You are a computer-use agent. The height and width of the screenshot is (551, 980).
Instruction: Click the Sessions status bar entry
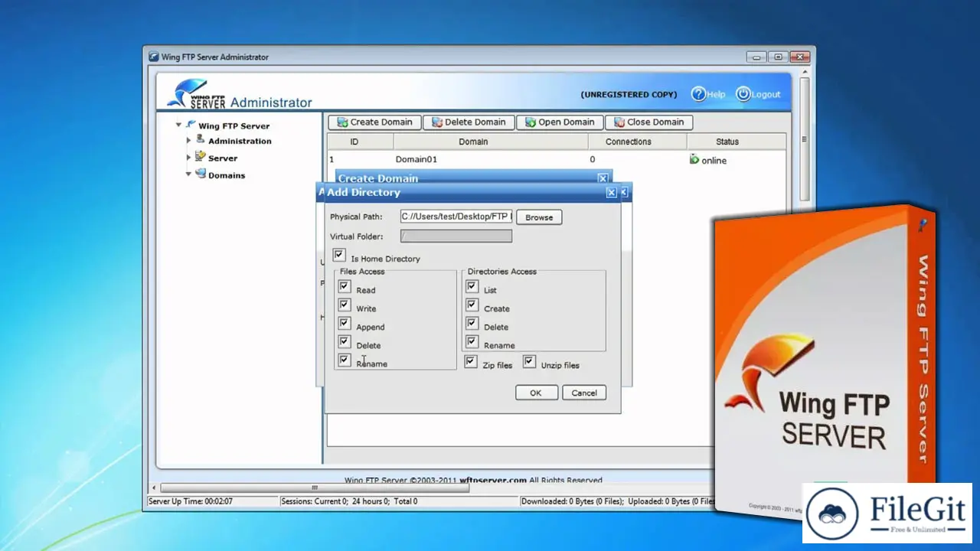pyautogui.click(x=350, y=501)
